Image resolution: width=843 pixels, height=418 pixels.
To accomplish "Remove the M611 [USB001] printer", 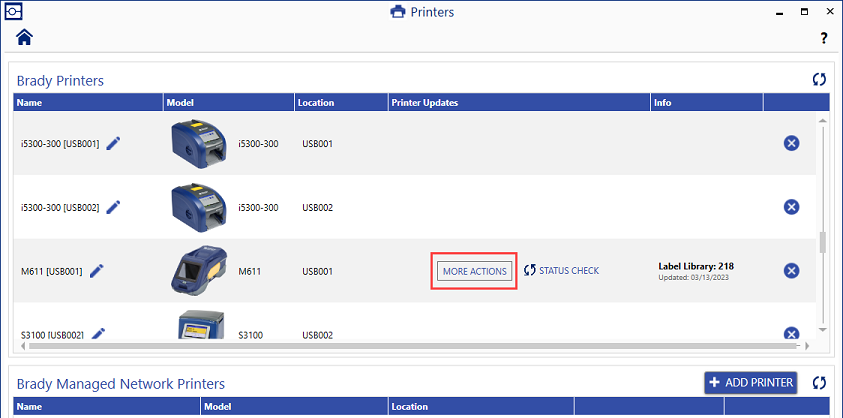I will (791, 270).
